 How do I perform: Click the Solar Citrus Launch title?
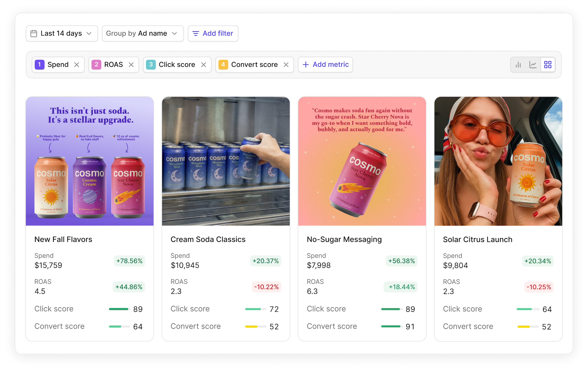tap(477, 239)
